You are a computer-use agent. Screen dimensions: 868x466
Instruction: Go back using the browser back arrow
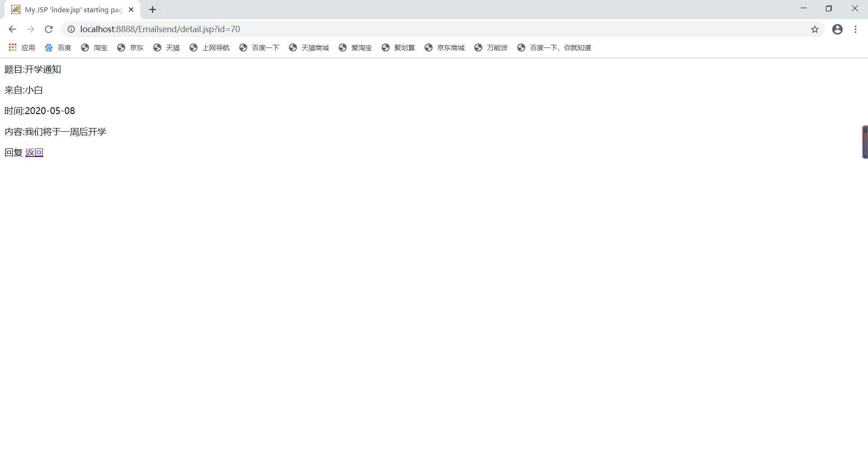[x=12, y=29]
